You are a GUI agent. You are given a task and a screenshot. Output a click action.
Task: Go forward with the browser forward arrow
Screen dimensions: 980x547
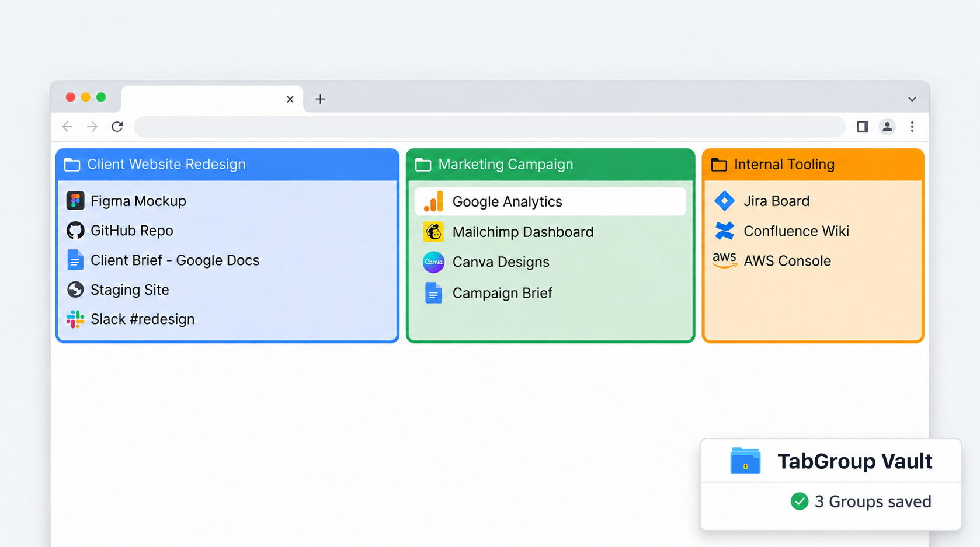coord(92,127)
